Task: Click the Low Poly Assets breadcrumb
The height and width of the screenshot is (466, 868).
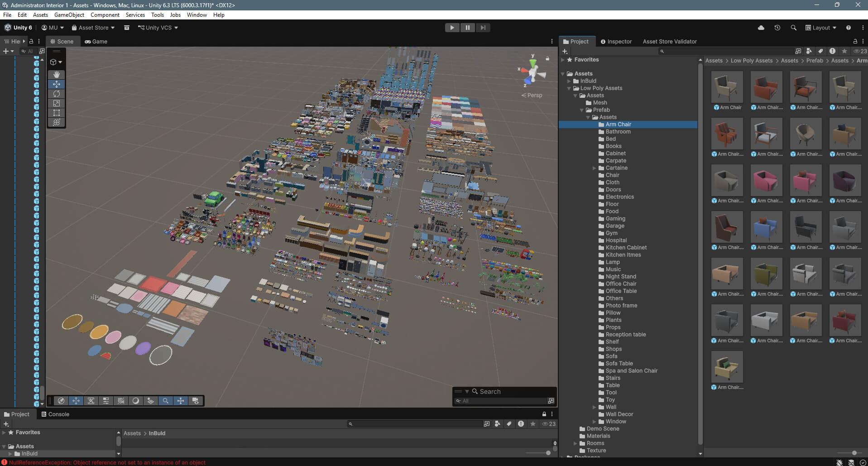Action: coord(752,61)
